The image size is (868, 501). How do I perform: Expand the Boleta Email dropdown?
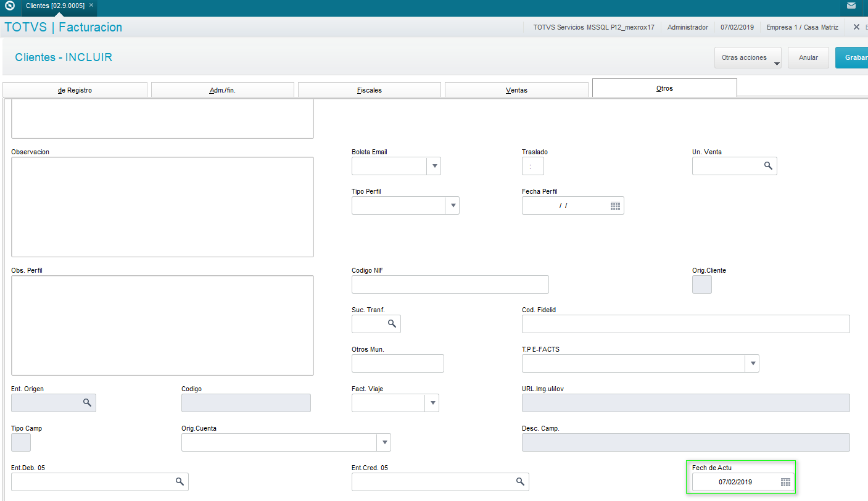(x=434, y=166)
